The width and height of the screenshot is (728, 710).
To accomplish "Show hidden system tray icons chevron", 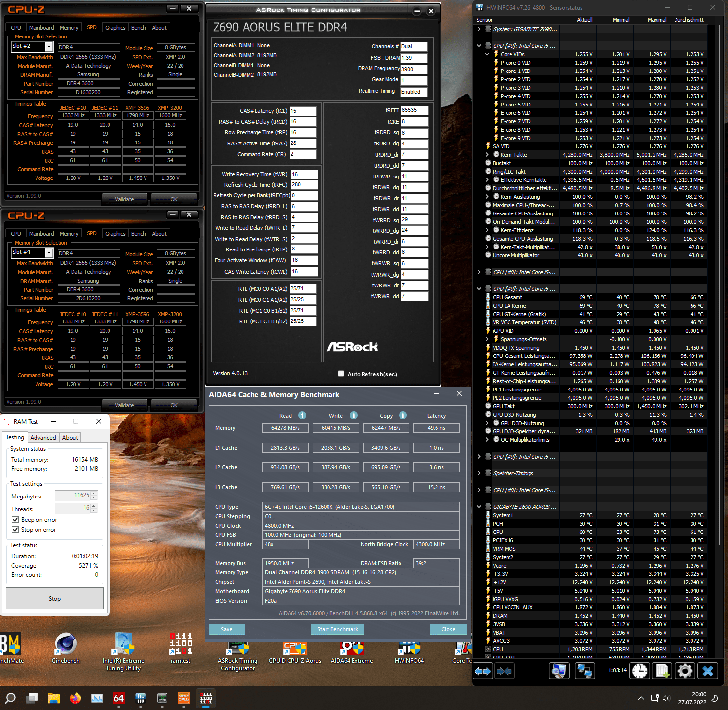I will click(641, 698).
